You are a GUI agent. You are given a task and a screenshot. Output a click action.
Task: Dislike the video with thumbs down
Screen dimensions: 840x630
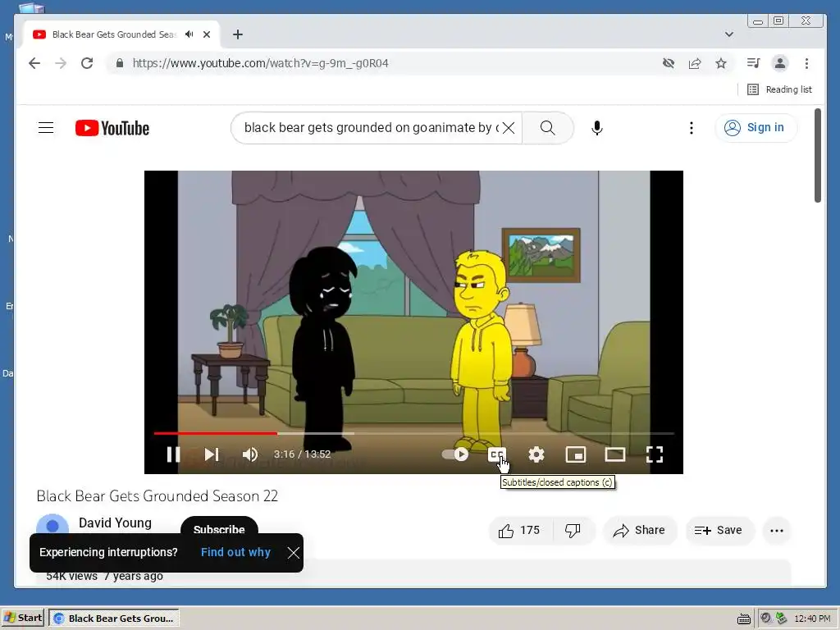coord(573,531)
